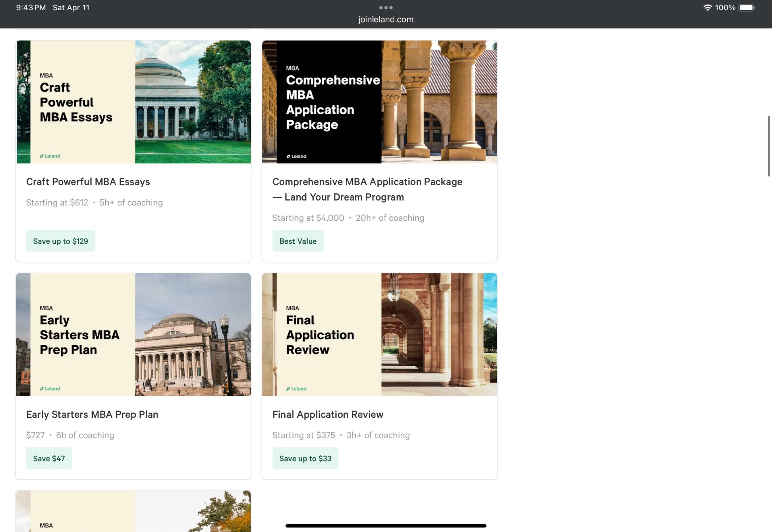The height and width of the screenshot is (532, 772).
Task: Click the 'Save up to $129' badge
Action: tap(61, 241)
